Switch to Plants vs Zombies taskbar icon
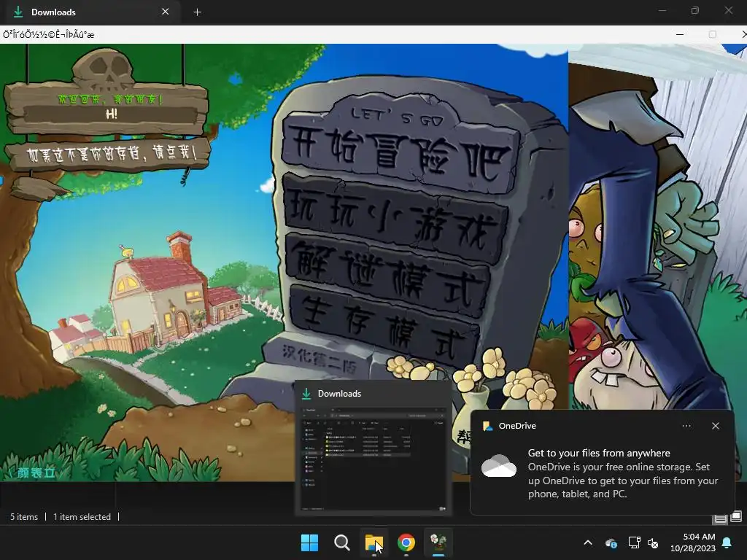 coord(438,542)
